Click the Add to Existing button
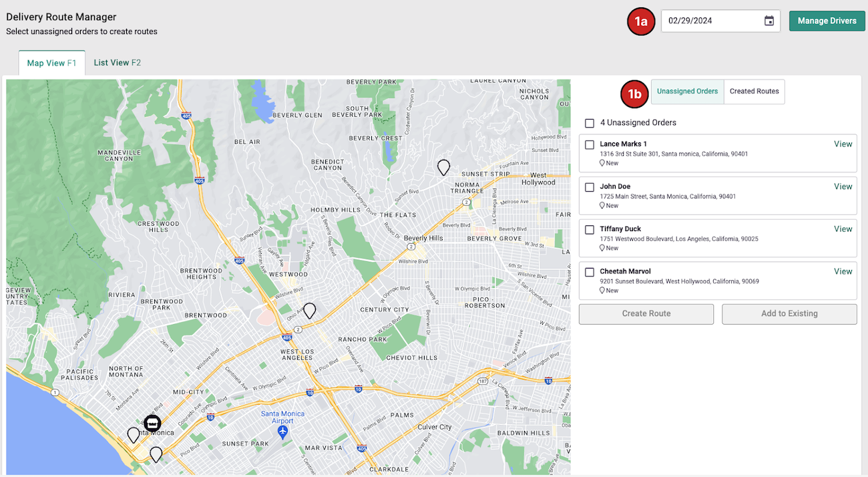This screenshot has height=477, width=868. 789,314
